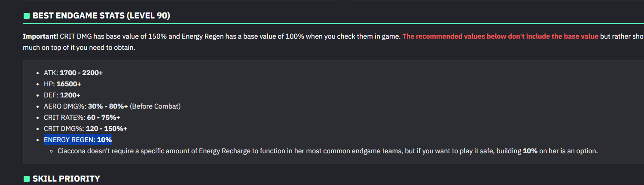
Task: Click the (Before Combat) note text
Action: (156, 106)
